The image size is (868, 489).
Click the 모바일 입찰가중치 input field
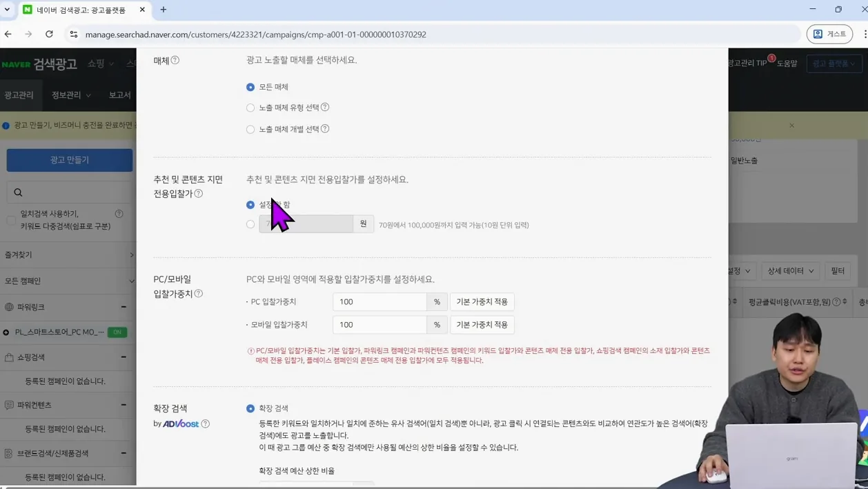379,324
